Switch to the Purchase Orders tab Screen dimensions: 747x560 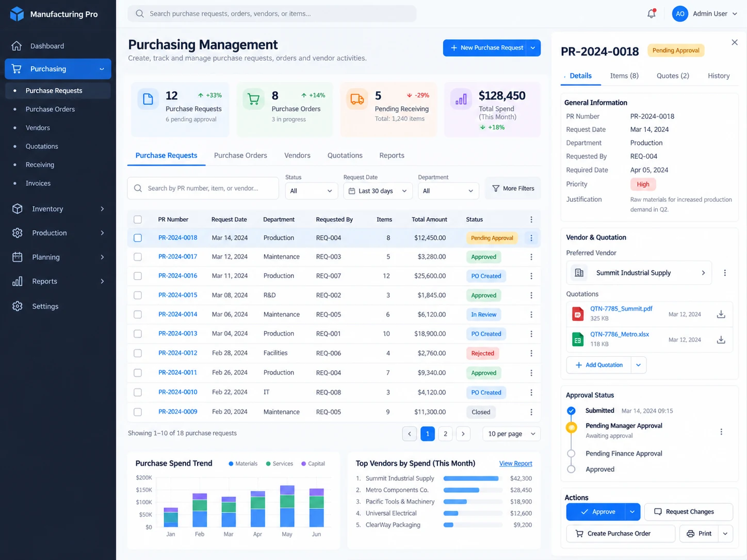pos(240,155)
